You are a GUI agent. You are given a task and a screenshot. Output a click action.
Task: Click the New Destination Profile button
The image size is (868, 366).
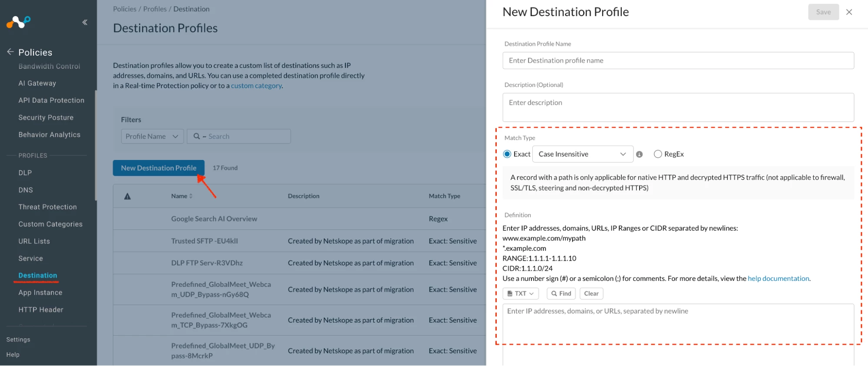tap(158, 168)
